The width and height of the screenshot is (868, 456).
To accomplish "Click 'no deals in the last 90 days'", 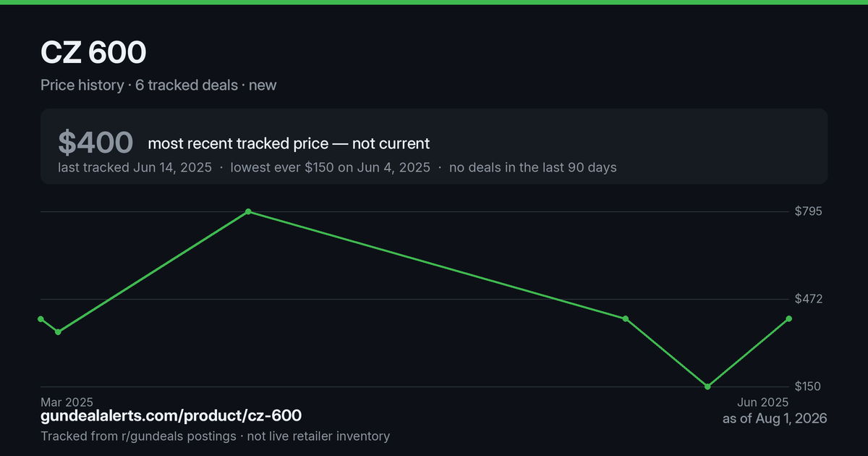I will pyautogui.click(x=533, y=167).
